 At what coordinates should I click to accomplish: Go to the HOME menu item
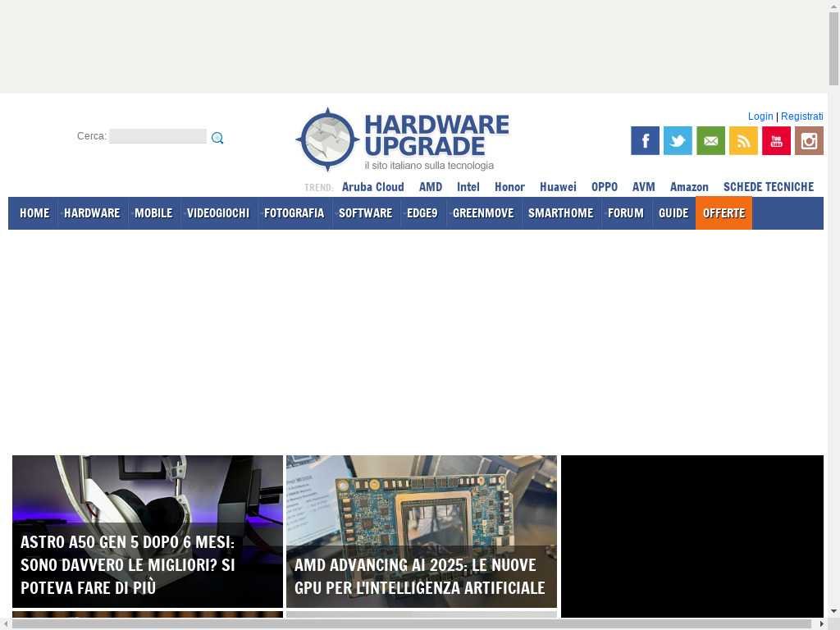34,213
